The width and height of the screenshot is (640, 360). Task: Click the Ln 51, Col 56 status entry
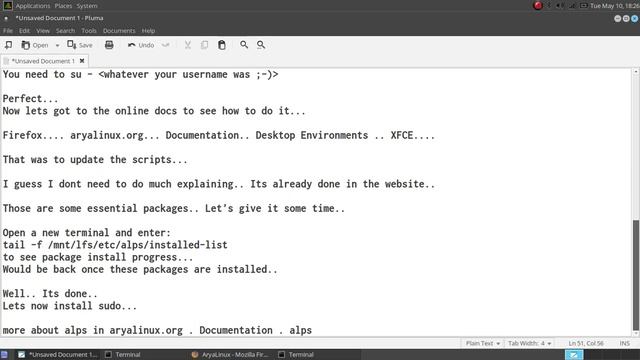click(x=586, y=343)
